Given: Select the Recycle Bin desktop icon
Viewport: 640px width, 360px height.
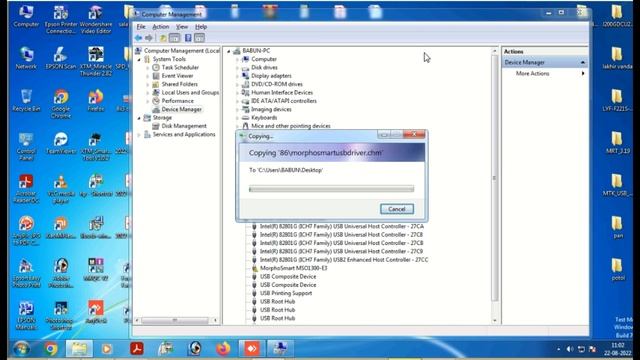Looking at the screenshot, I should point(26,100).
